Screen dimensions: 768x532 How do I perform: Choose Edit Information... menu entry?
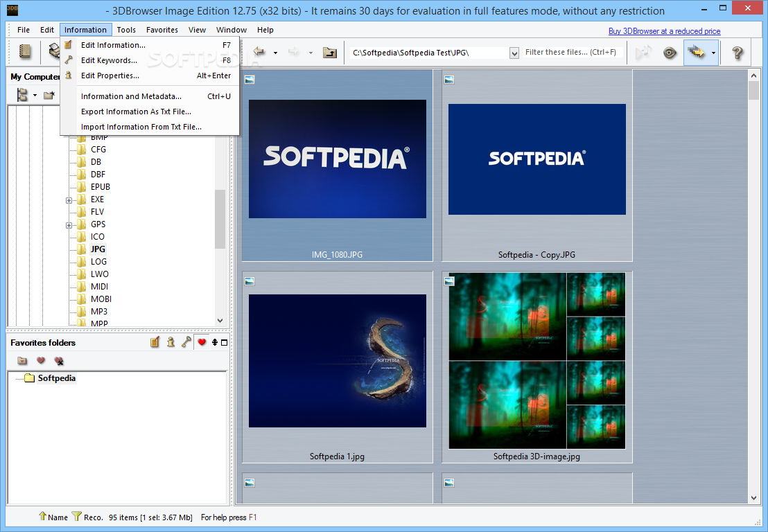[150, 45]
